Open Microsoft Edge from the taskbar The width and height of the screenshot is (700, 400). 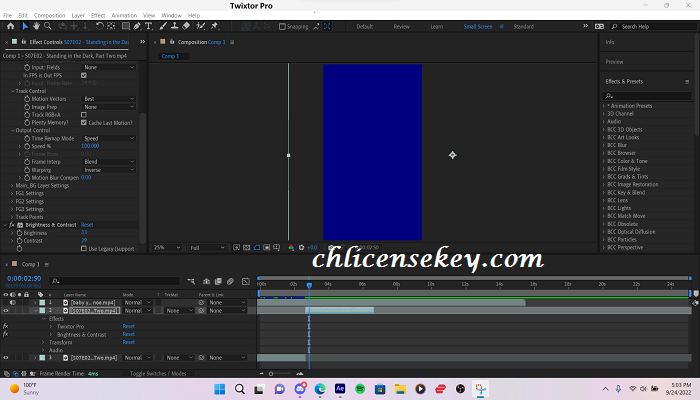[x=320, y=389]
